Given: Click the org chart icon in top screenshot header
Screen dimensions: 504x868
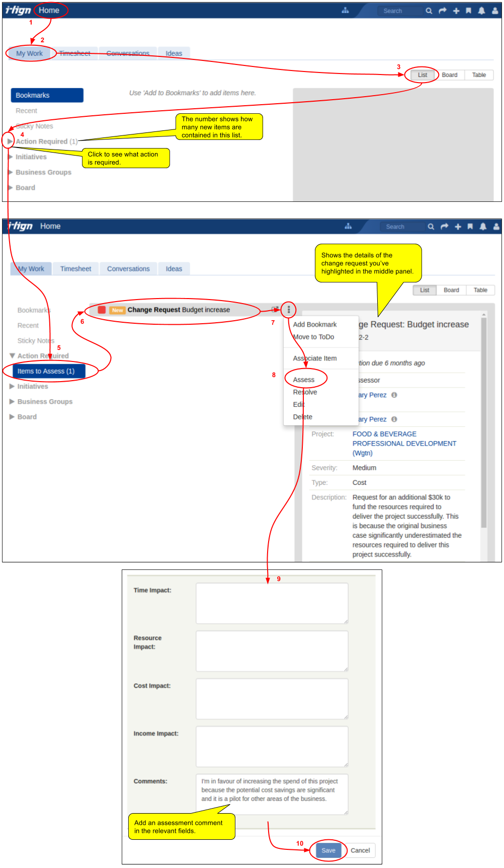Looking at the screenshot, I should (x=345, y=11).
